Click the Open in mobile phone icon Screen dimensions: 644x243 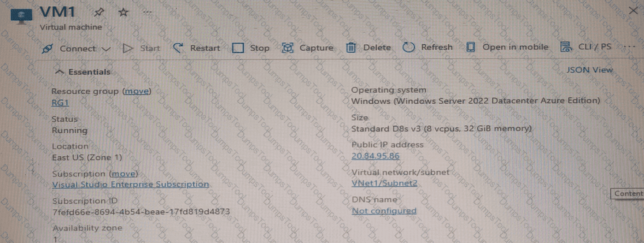[x=470, y=47]
